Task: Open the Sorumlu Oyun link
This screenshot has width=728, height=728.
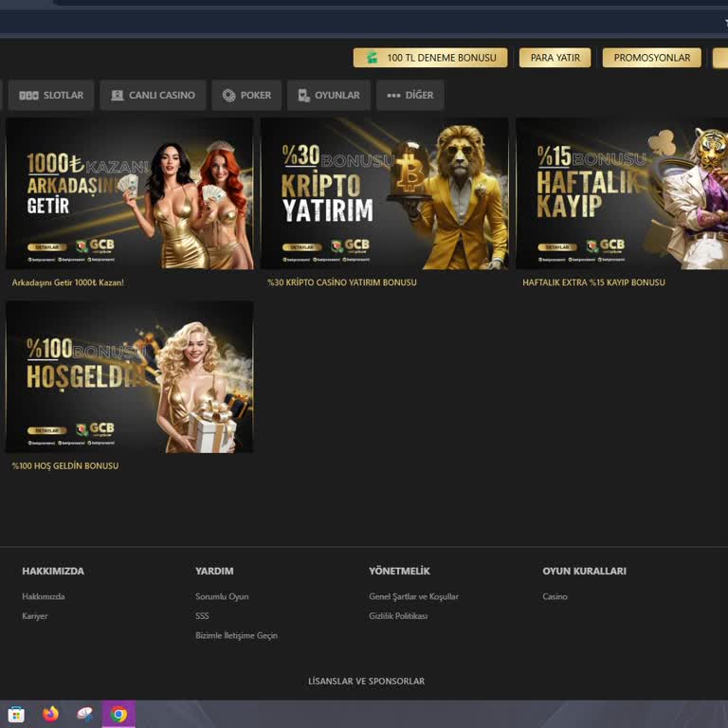Action: pos(222,596)
